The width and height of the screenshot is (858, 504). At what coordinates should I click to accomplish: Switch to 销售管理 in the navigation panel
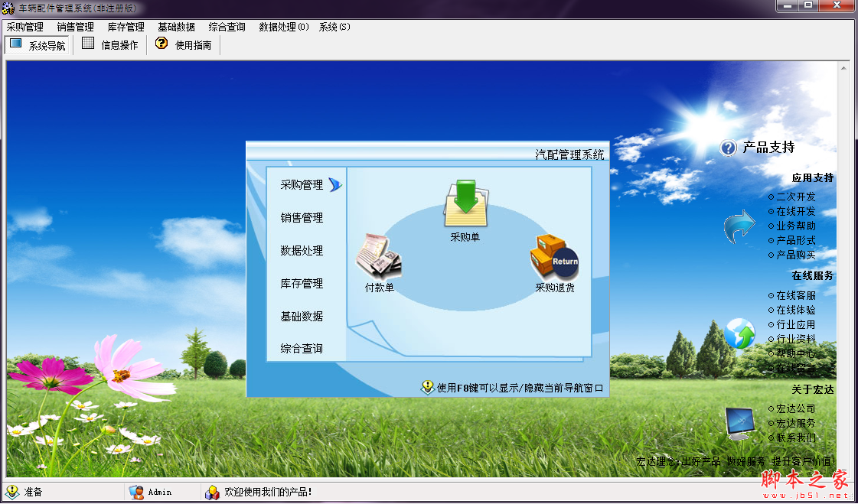click(x=301, y=217)
